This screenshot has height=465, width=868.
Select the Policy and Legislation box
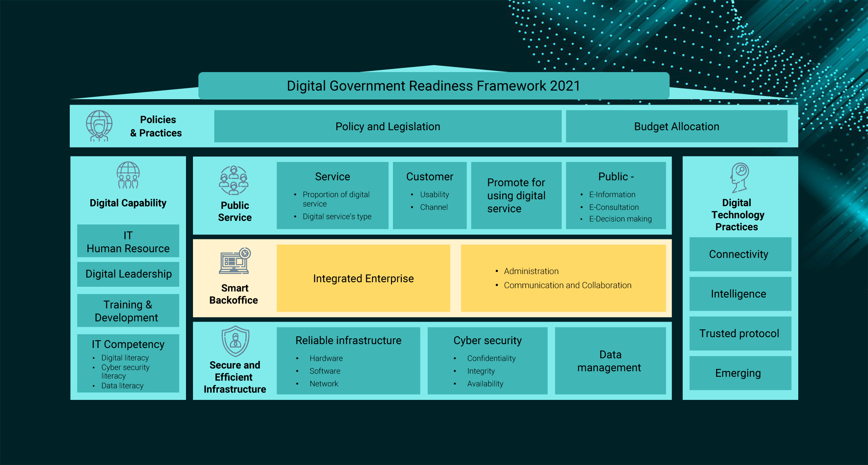(x=387, y=126)
